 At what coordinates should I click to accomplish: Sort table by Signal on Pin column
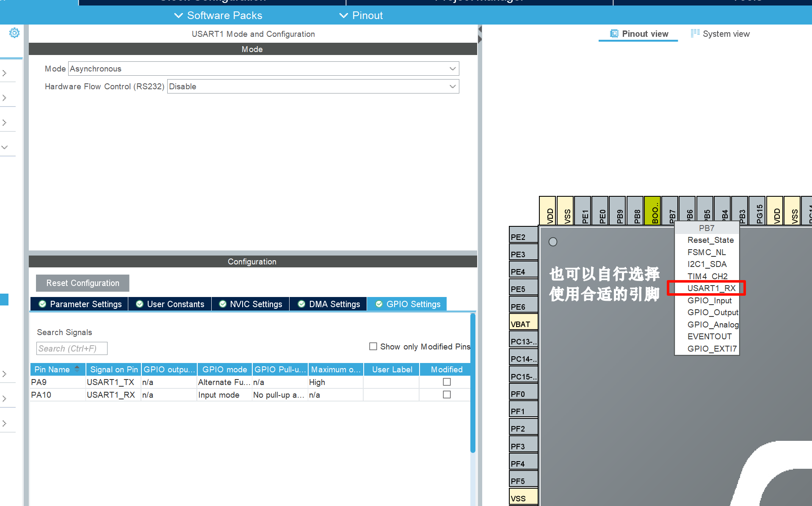pyautogui.click(x=113, y=369)
